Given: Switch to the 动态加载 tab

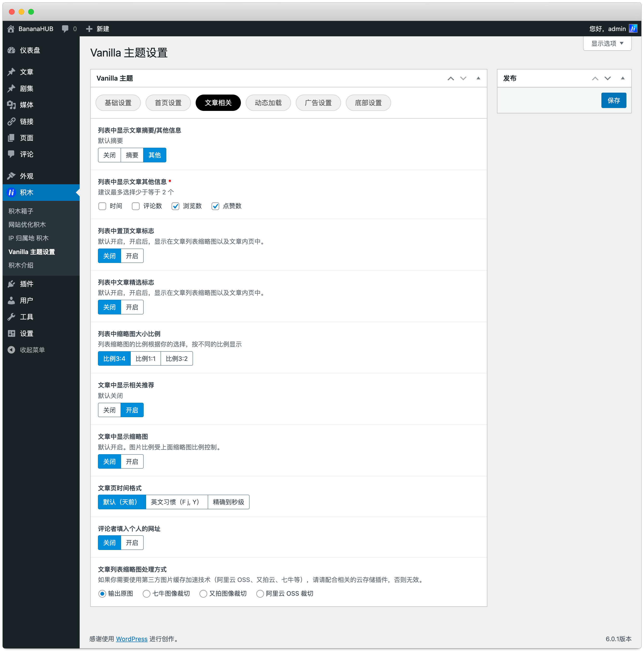Looking at the screenshot, I should pos(268,103).
